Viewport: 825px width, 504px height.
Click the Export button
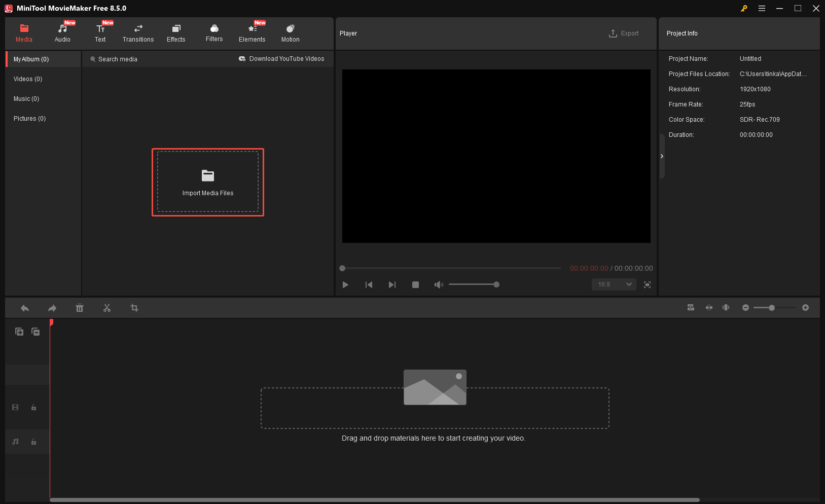click(624, 33)
